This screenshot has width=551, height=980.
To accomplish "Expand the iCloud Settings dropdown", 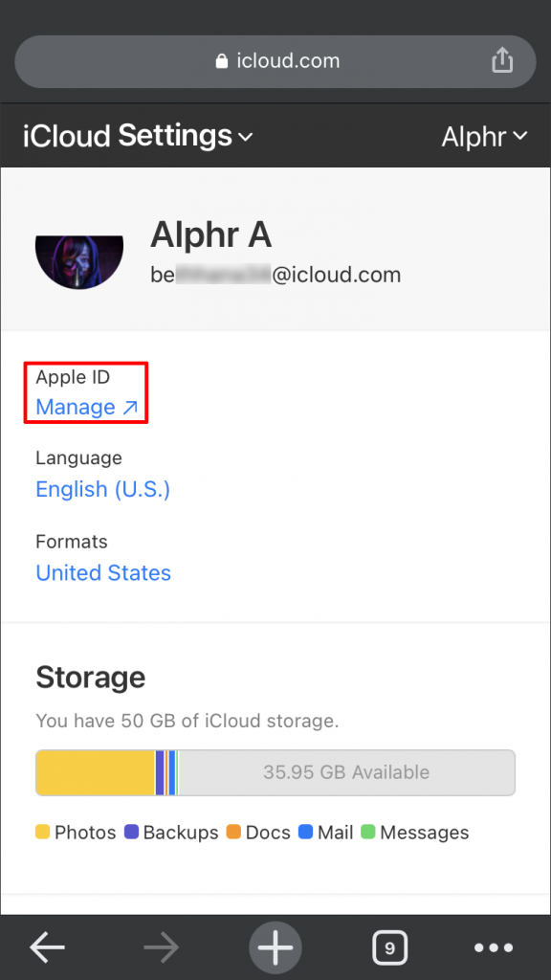I will coord(246,138).
